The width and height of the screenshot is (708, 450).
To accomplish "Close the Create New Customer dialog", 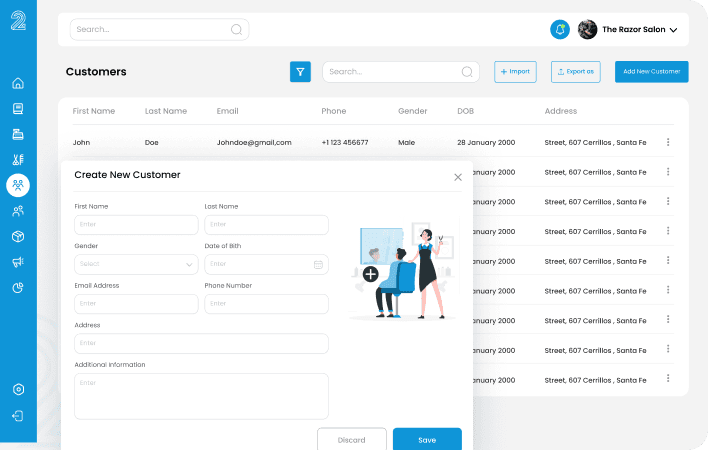I will click(x=458, y=177).
